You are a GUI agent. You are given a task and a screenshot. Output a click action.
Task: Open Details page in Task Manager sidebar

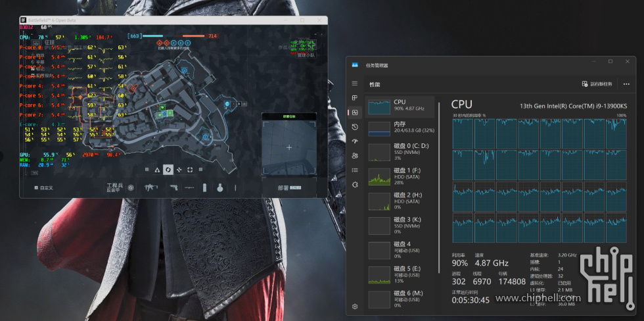coord(355,170)
